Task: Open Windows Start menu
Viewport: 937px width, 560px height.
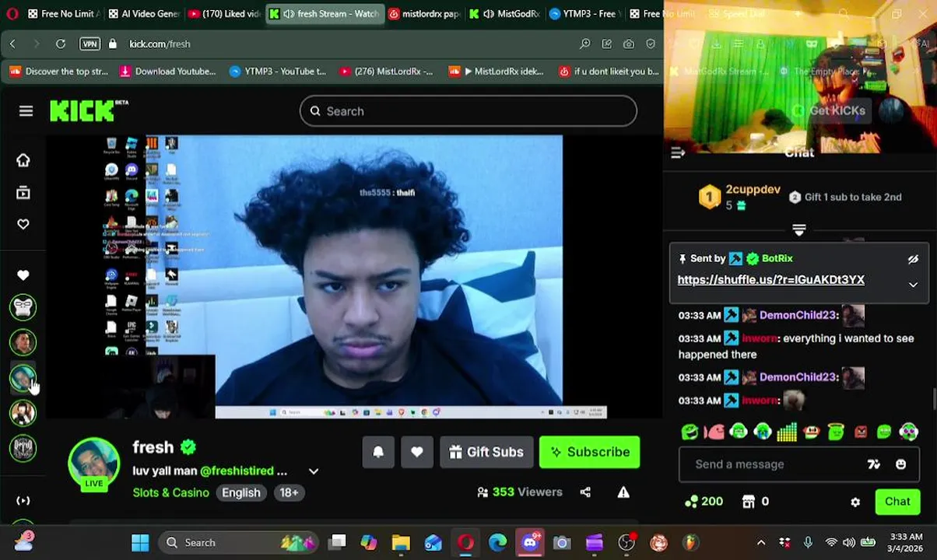Action: click(x=140, y=543)
